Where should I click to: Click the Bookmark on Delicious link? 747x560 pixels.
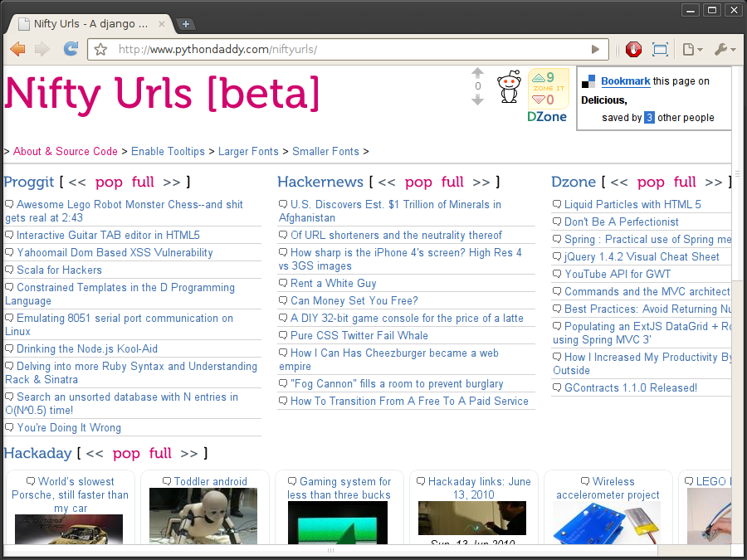(625, 81)
